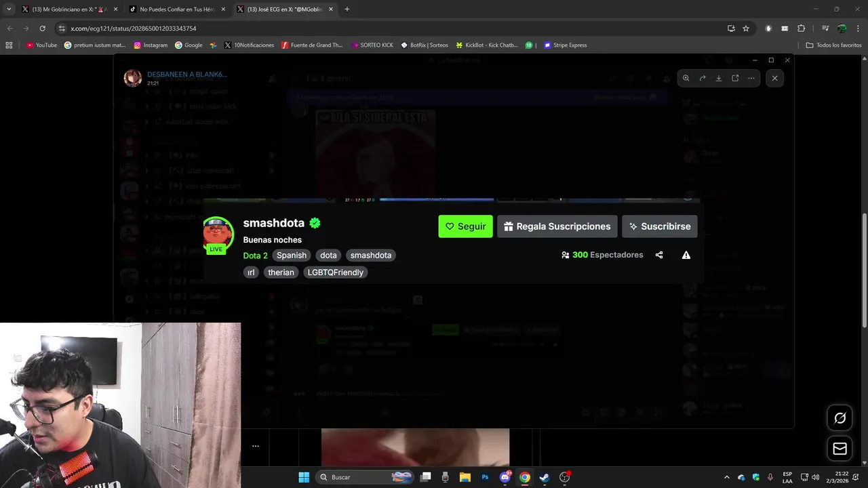Viewport: 868px width, 488px height.
Task: Click the forward arrow in image viewer toolbar
Action: point(703,78)
